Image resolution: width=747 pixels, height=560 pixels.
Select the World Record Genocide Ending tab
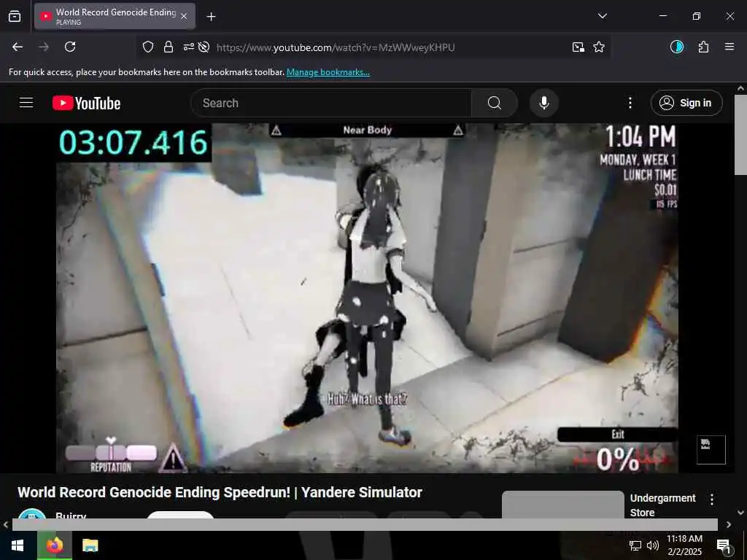(x=115, y=16)
